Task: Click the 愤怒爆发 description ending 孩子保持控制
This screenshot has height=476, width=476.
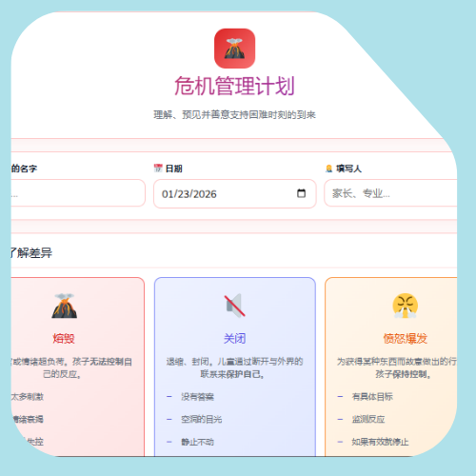Action: click(397, 367)
